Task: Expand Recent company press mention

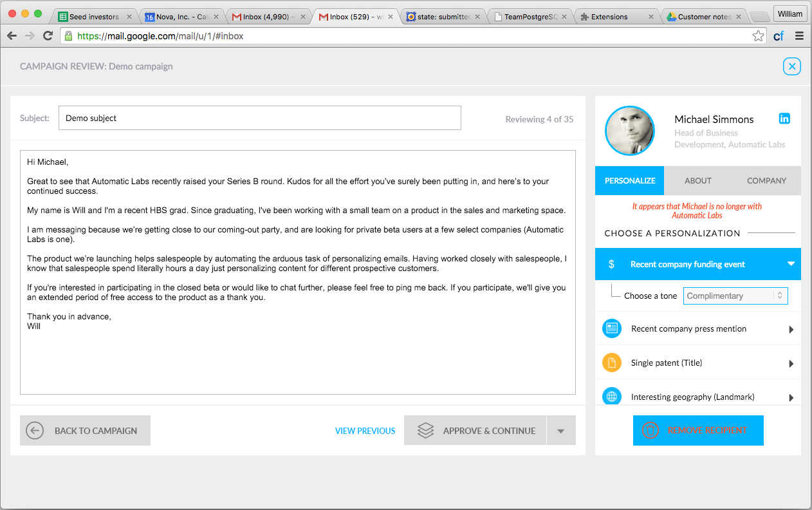Action: [x=791, y=330]
